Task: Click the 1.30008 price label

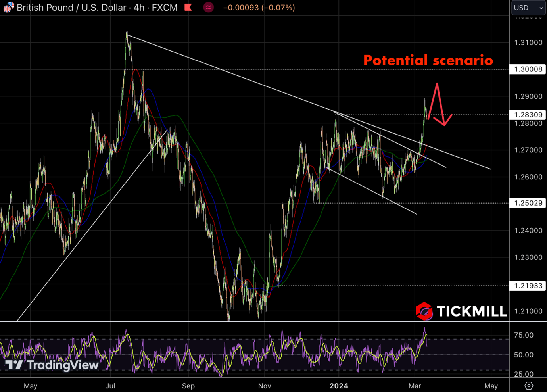Action: coord(528,69)
